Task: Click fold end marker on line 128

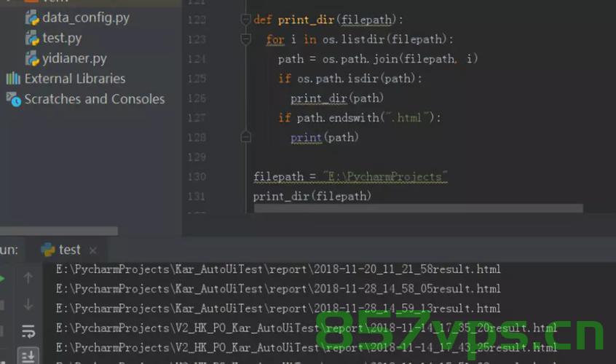Action: (x=245, y=137)
